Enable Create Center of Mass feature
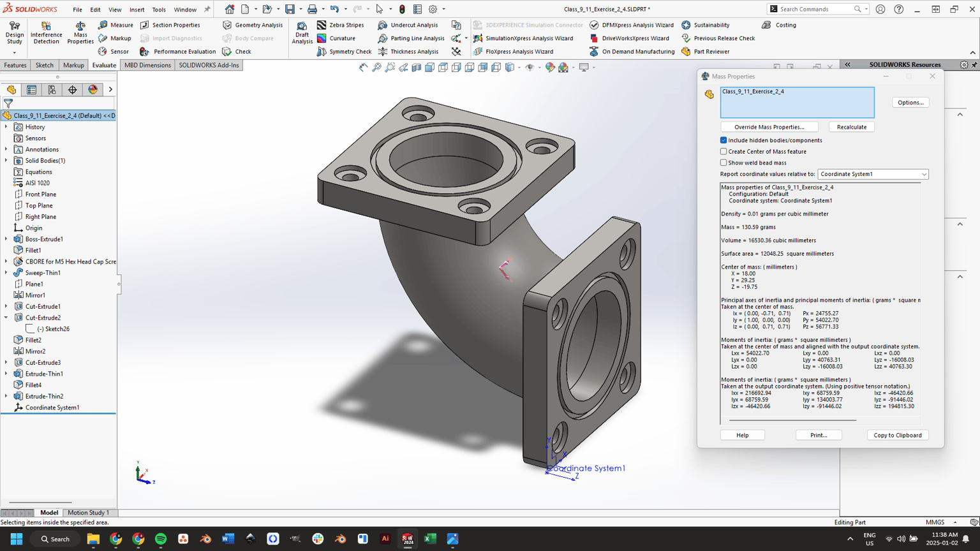The width and height of the screenshot is (980, 551). [x=724, y=152]
